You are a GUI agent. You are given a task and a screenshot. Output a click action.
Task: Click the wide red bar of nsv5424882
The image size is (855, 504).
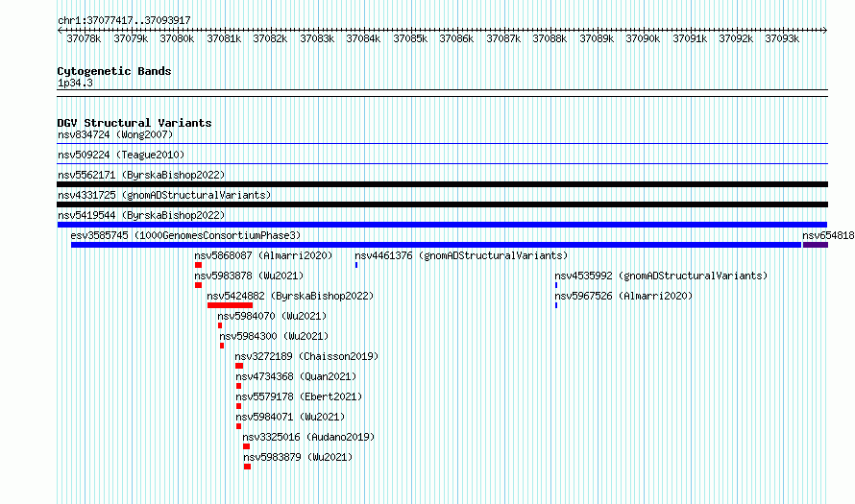(x=231, y=305)
